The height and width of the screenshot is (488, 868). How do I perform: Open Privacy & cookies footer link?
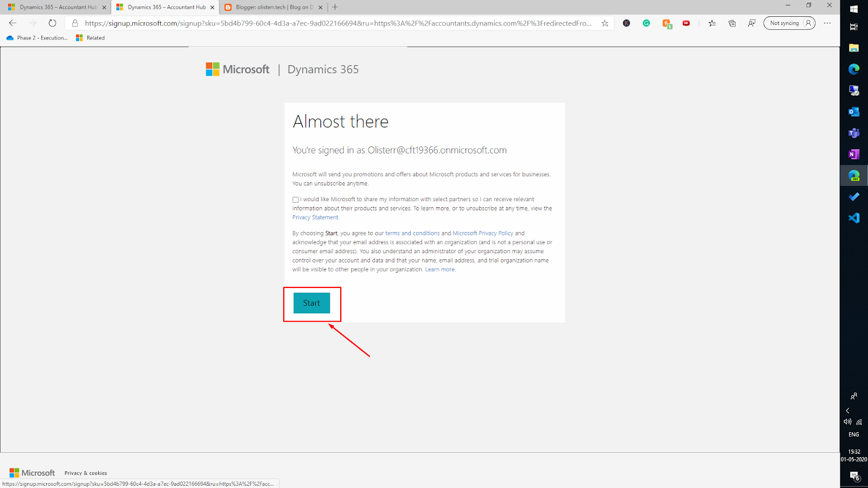tap(86, 473)
